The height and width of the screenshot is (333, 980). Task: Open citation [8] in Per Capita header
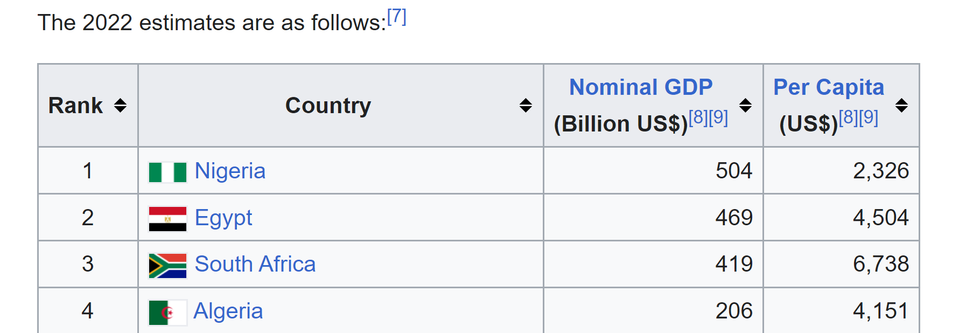(849, 117)
